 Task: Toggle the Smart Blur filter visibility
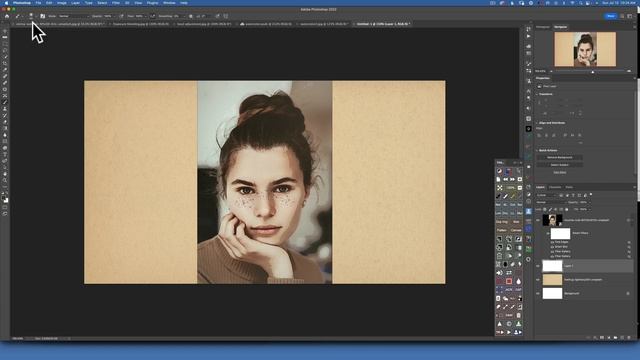pyautogui.click(x=552, y=247)
